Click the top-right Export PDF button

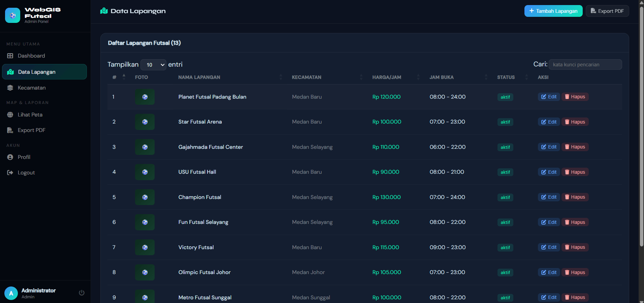(607, 11)
